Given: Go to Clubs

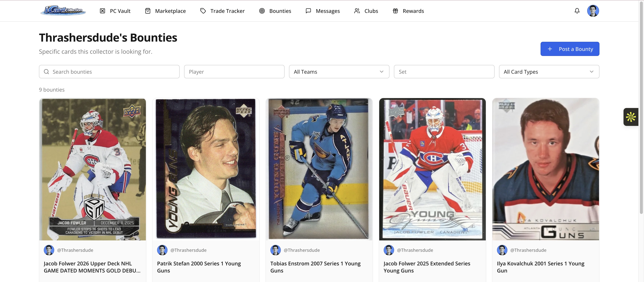Looking at the screenshot, I should 371,11.
